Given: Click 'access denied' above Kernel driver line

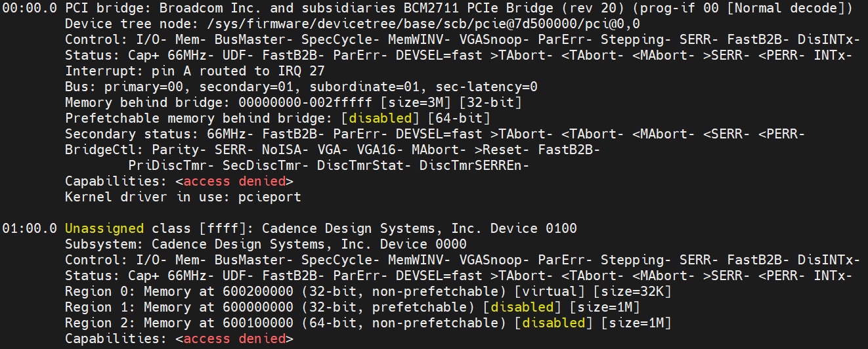Looking at the screenshot, I should click(x=234, y=182).
